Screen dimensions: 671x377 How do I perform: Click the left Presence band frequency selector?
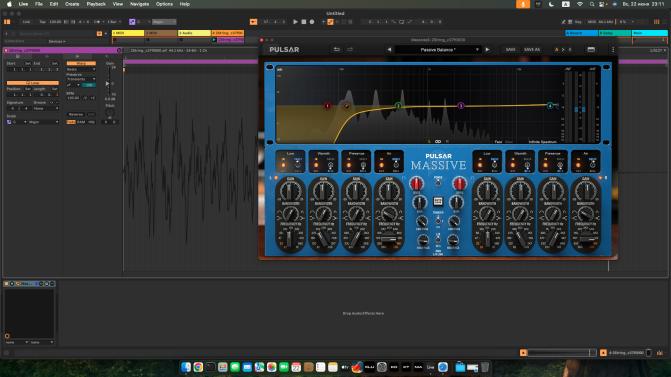tap(356, 240)
